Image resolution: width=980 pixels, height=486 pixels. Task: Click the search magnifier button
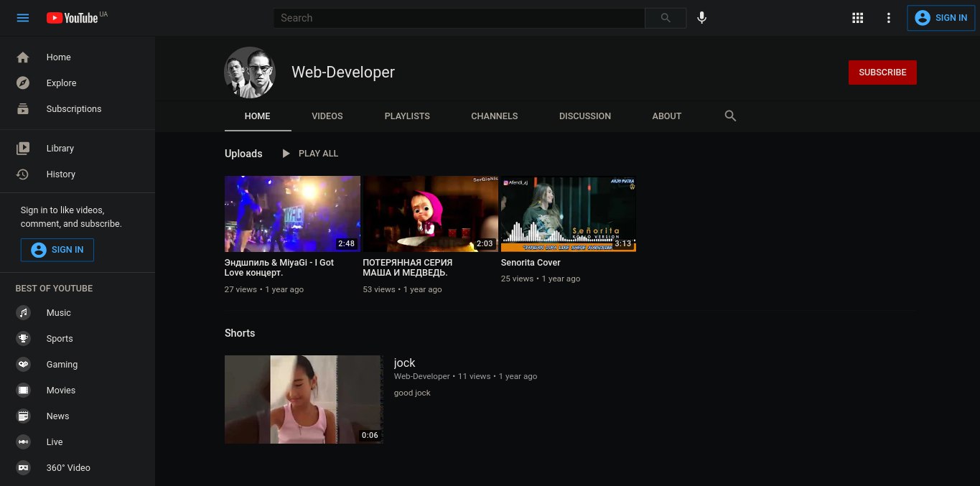pyautogui.click(x=666, y=18)
